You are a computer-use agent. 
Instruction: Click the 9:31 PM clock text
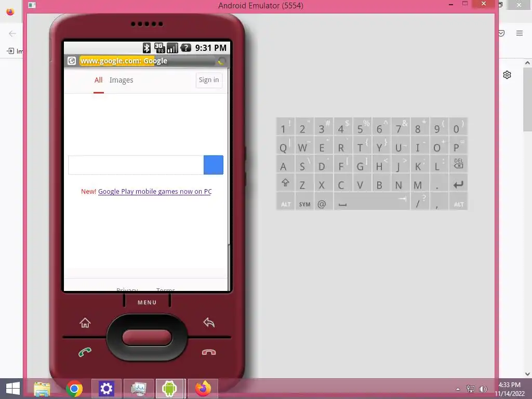click(x=211, y=48)
